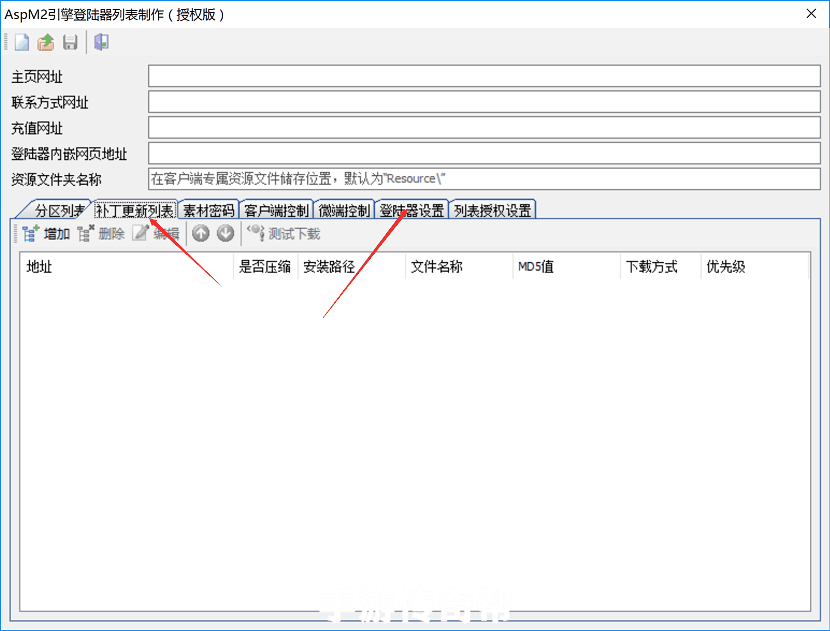Screen dimensions: 830x631
Task: Click into the 登陆器内嵌网页地址 field
Action: 484,153
